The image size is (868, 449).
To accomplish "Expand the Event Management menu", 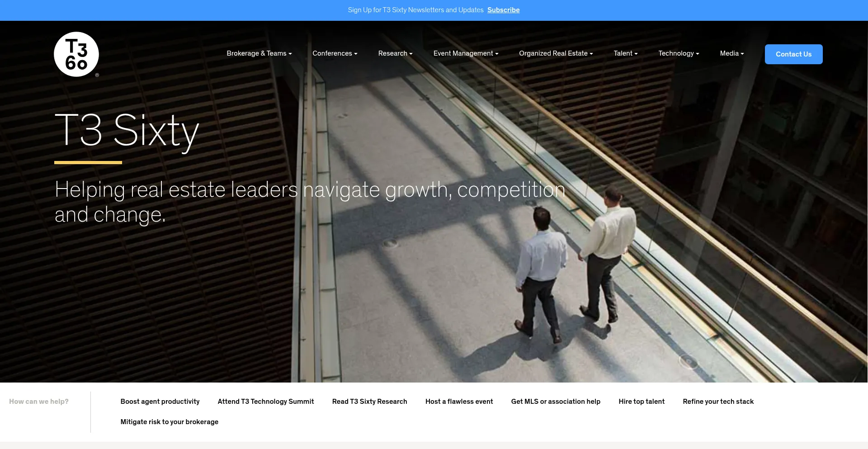I will click(466, 53).
